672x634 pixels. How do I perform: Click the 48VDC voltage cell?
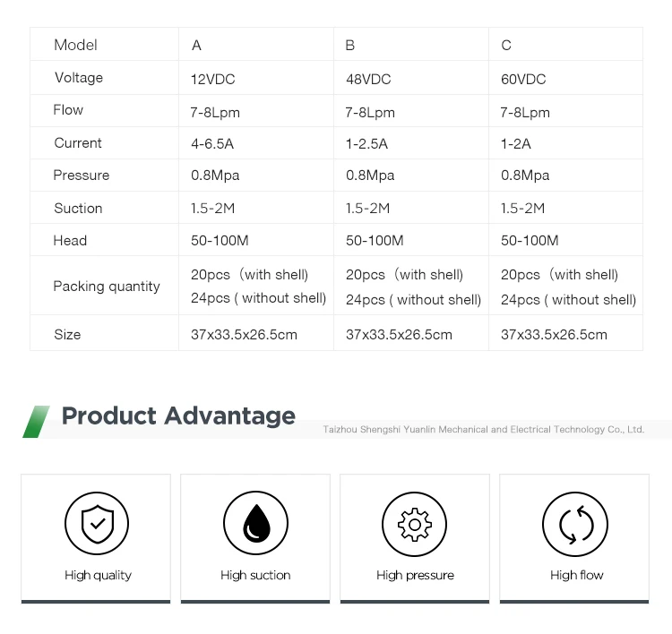pyautogui.click(x=368, y=79)
